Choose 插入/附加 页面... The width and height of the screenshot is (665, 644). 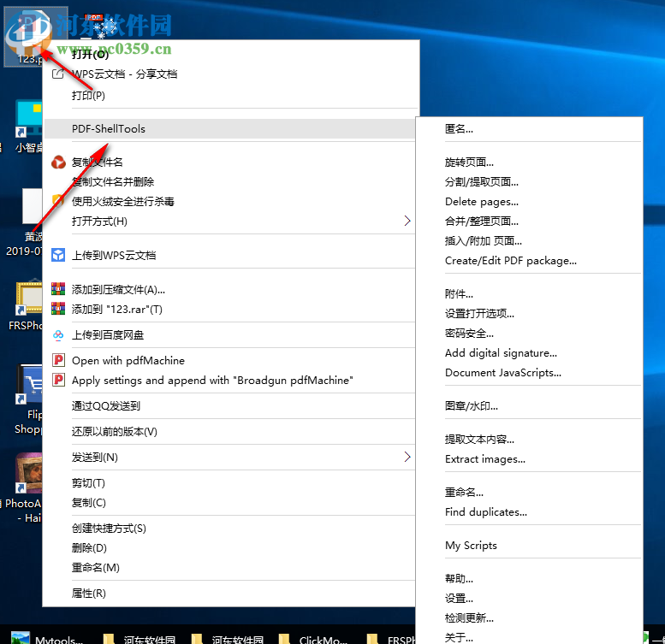point(483,240)
